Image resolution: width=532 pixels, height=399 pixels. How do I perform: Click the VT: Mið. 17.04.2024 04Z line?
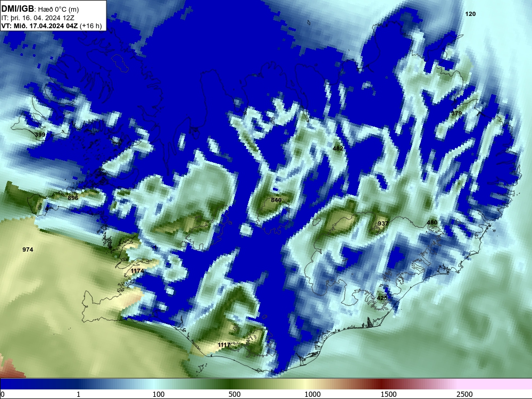pos(51,26)
